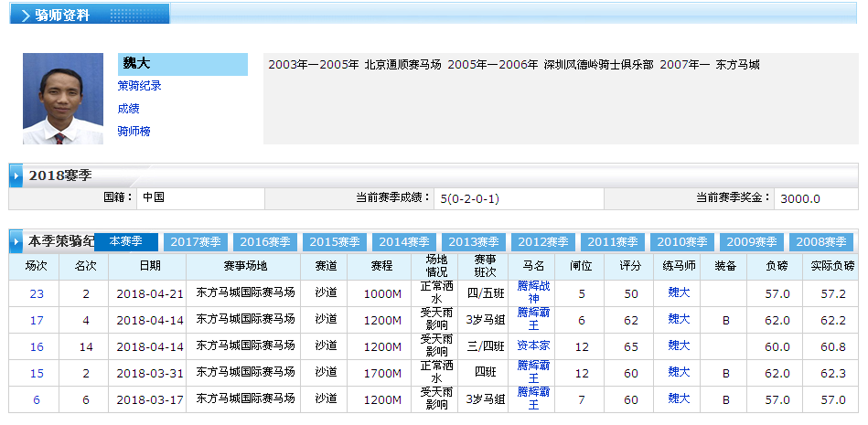Show the 2012赛季 records tab
868x425 pixels.
(543, 242)
